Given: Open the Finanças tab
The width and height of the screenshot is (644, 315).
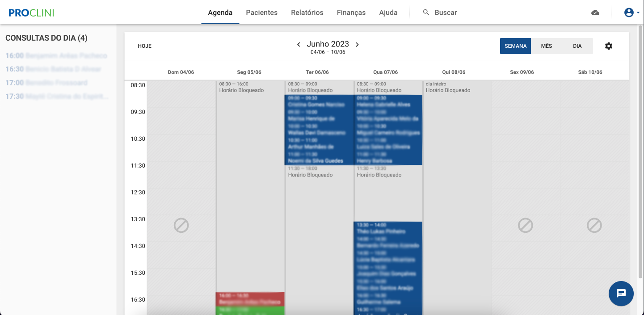Looking at the screenshot, I should (x=351, y=13).
